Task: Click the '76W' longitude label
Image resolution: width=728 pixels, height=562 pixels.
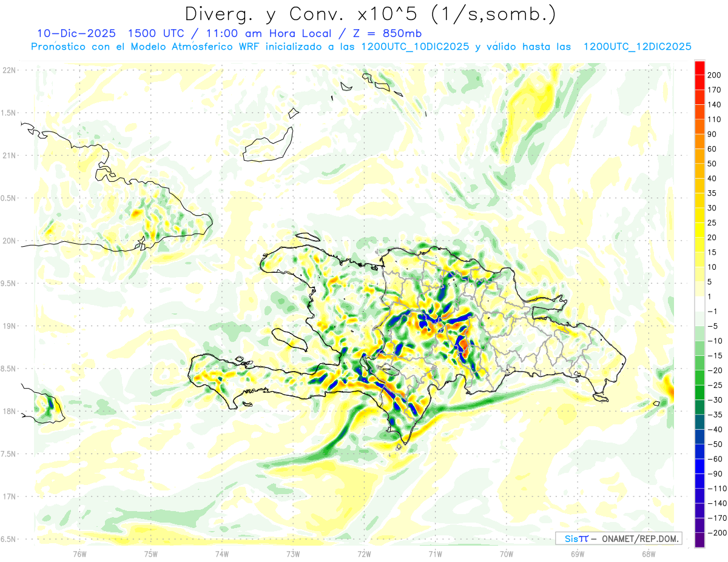Action: (x=79, y=554)
